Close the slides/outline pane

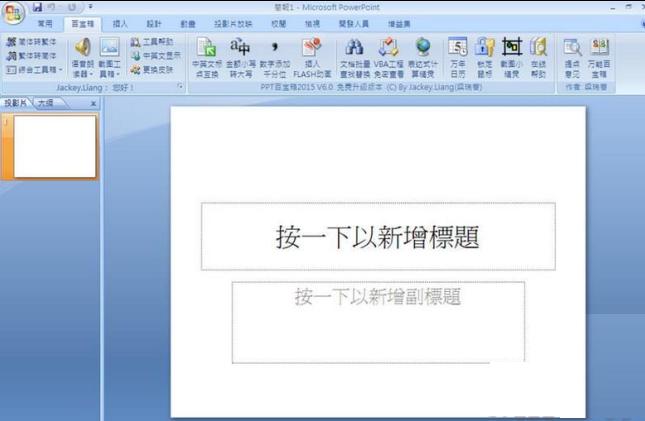pyautogui.click(x=93, y=103)
